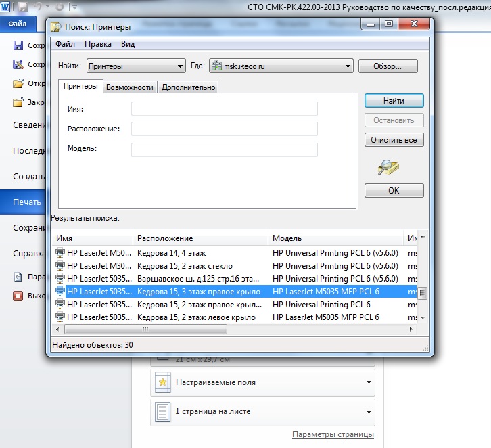Select row located at Кедрова 14, 4 этаж
The height and width of the screenshot is (448, 491).
point(236,253)
